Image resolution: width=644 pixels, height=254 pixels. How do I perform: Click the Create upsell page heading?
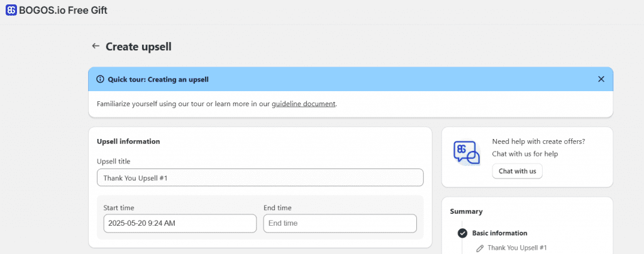138,47
